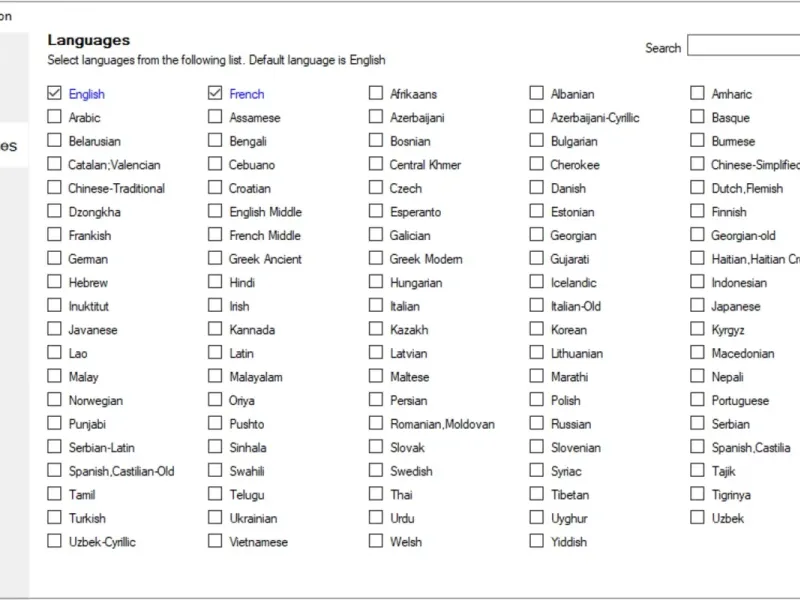
Task: Tick the Afrikaans checkbox
Action: pyautogui.click(x=376, y=94)
